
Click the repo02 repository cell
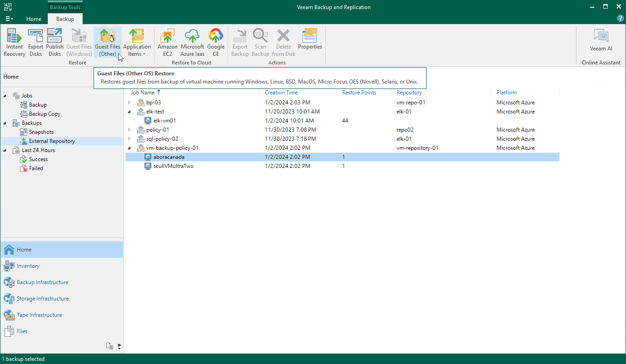(x=405, y=130)
